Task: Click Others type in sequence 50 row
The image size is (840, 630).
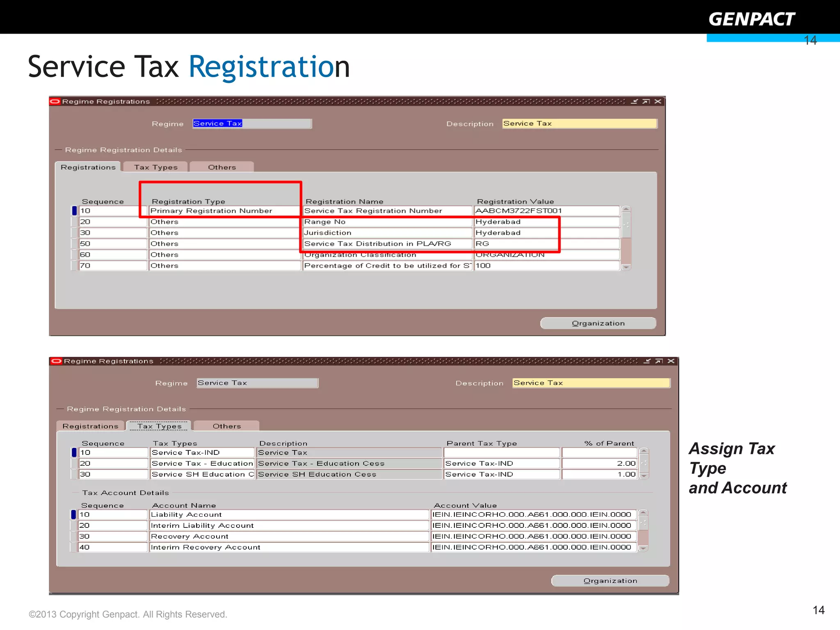Action: coord(225,244)
